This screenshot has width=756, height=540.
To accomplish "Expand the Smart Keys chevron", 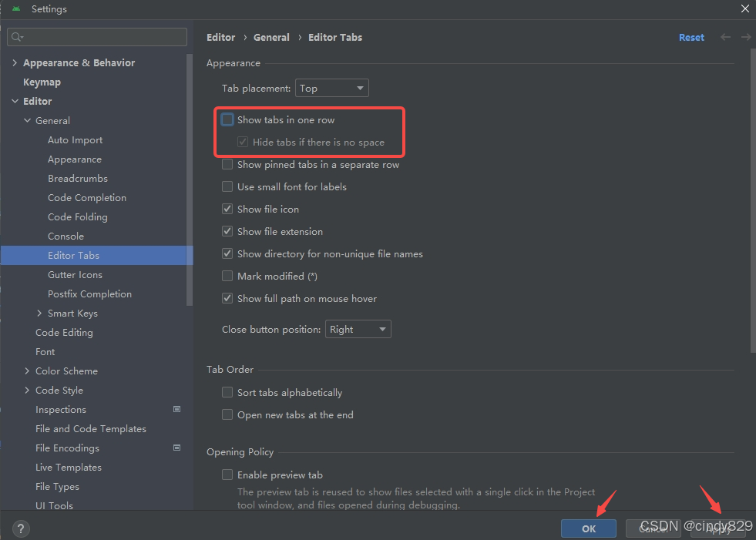I will [x=39, y=314].
